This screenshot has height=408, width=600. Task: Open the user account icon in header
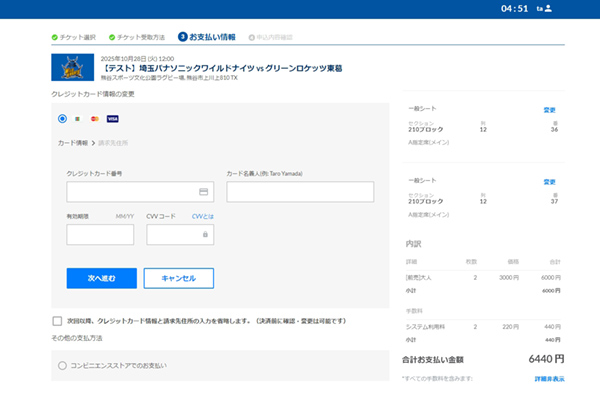tap(548, 8)
